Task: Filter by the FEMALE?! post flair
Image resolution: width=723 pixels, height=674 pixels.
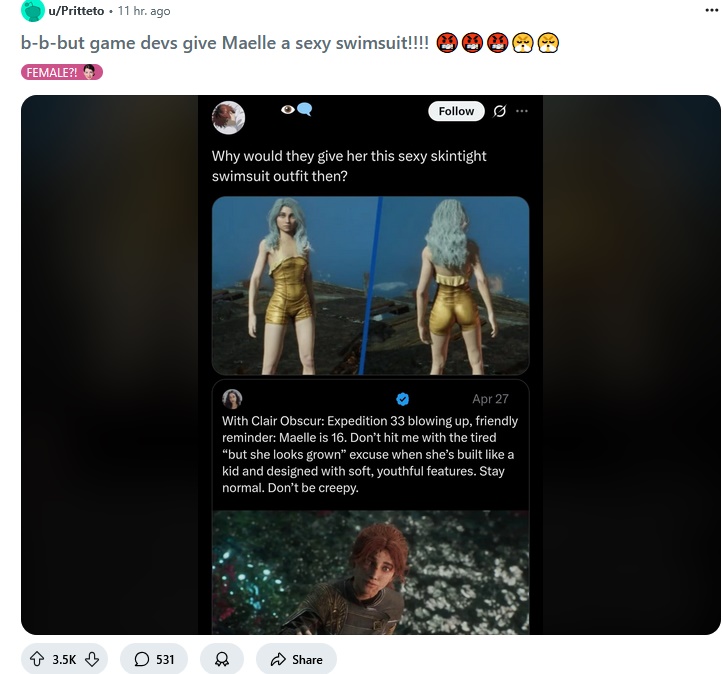Action: click(x=62, y=72)
